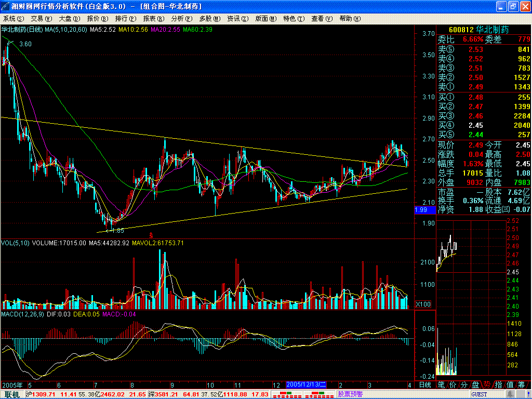Click the X100 volume scale label
The width and height of the screenshot is (532, 399).
[424, 304]
